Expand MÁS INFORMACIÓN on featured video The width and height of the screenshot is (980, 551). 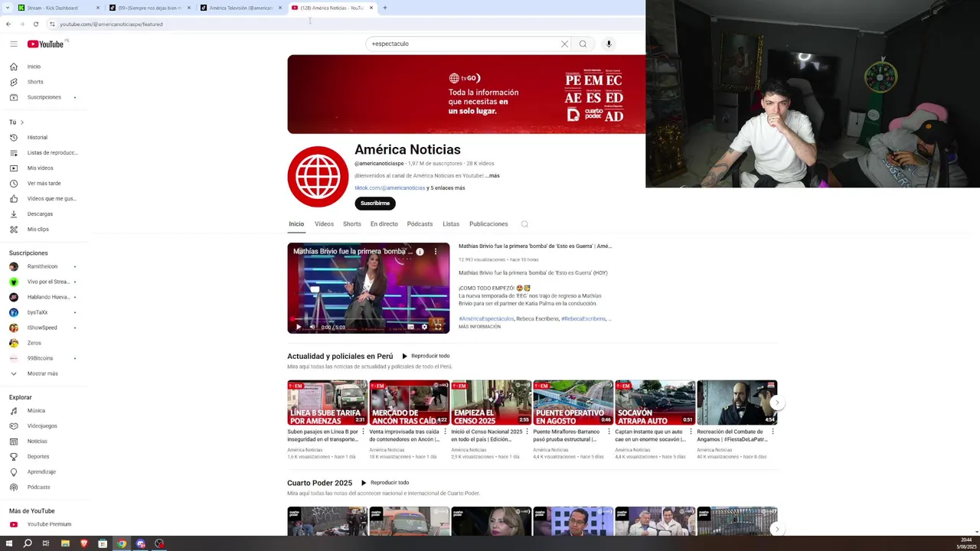coord(479,327)
